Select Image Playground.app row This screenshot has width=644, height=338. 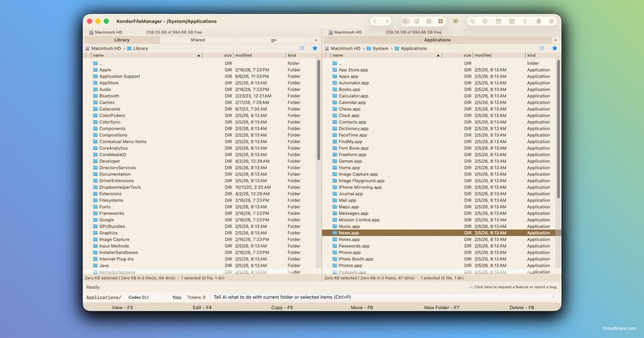[440, 181]
